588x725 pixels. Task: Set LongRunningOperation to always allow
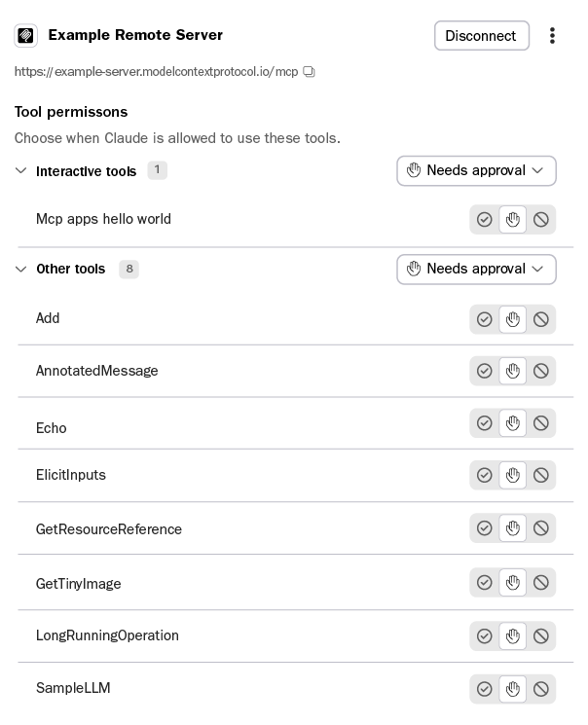485,636
